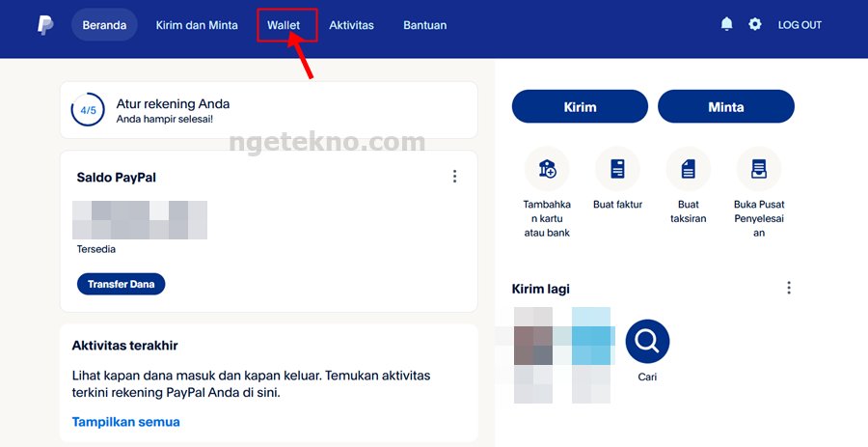Switch to the Aktivitas tab
Image resolution: width=868 pixels, height=447 pixels.
click(x=351, y=25)
